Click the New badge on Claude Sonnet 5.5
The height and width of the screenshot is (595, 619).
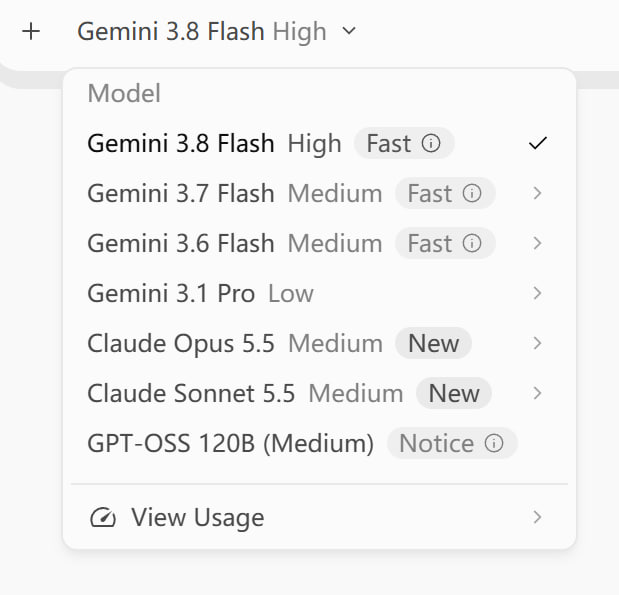tap(454, 393)
